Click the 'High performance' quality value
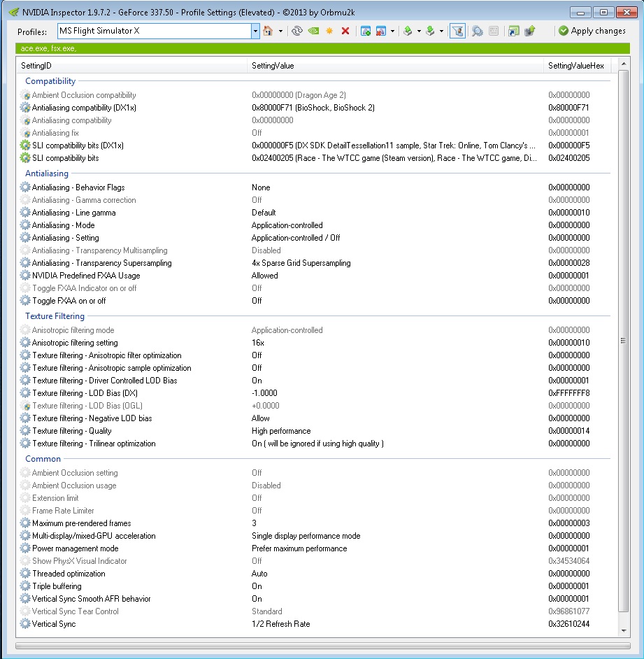644x659 pixels. 281,431
